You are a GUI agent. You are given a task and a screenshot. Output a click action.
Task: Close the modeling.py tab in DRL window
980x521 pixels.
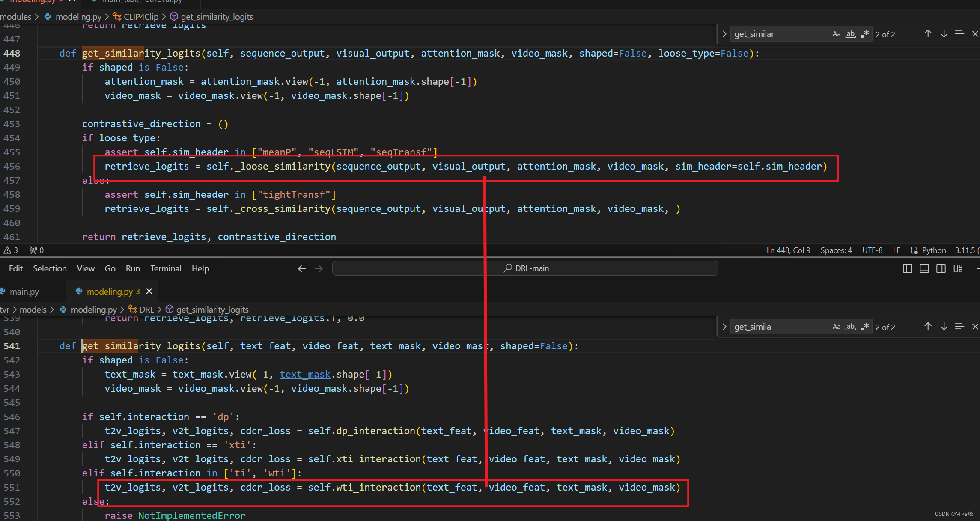pos(149,291)
